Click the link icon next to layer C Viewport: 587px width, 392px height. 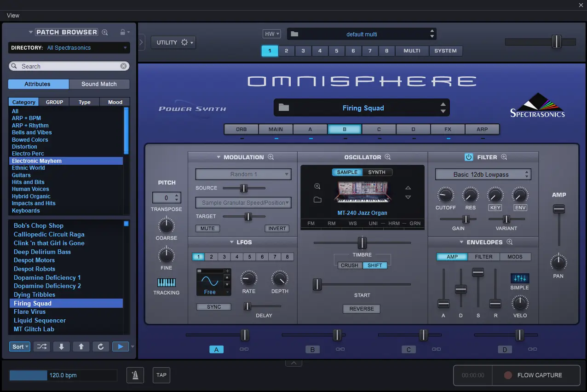pos(437,349)
